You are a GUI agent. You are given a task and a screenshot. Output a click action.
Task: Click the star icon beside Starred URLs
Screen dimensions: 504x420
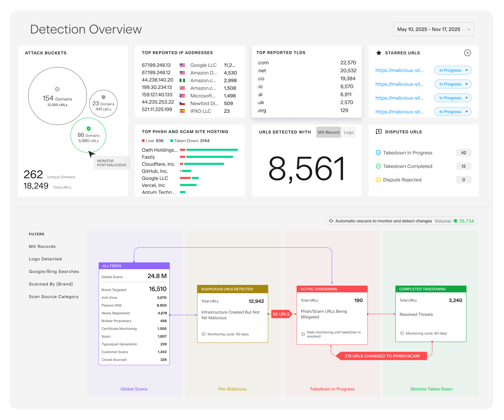coord(379,53)
